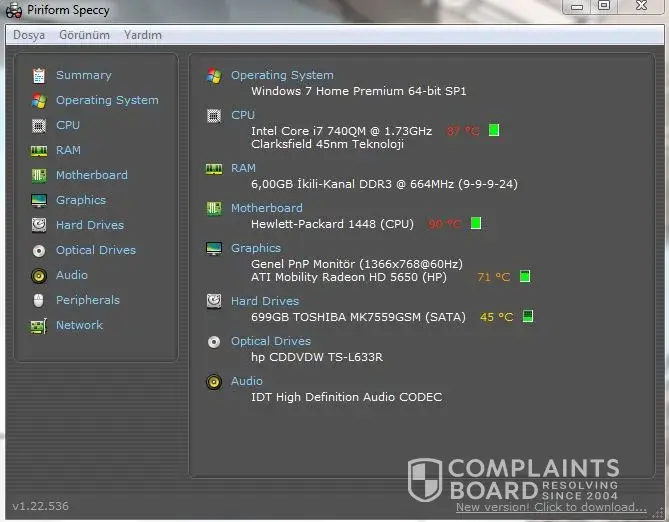Select Peripherals label in the sidebar
Image resolution: width=669 pixels, height=522 pixels.
88,300
